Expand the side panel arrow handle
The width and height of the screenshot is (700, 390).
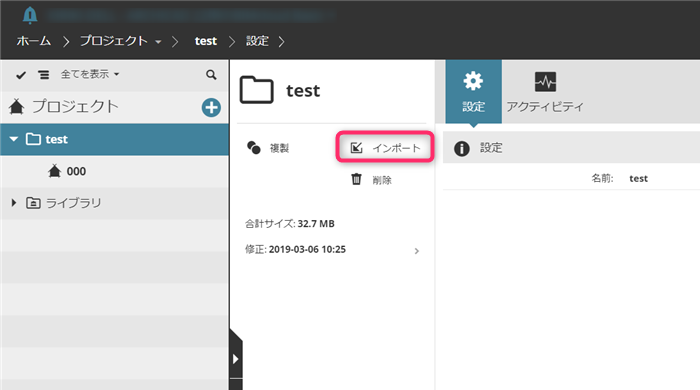coord(236,359)
